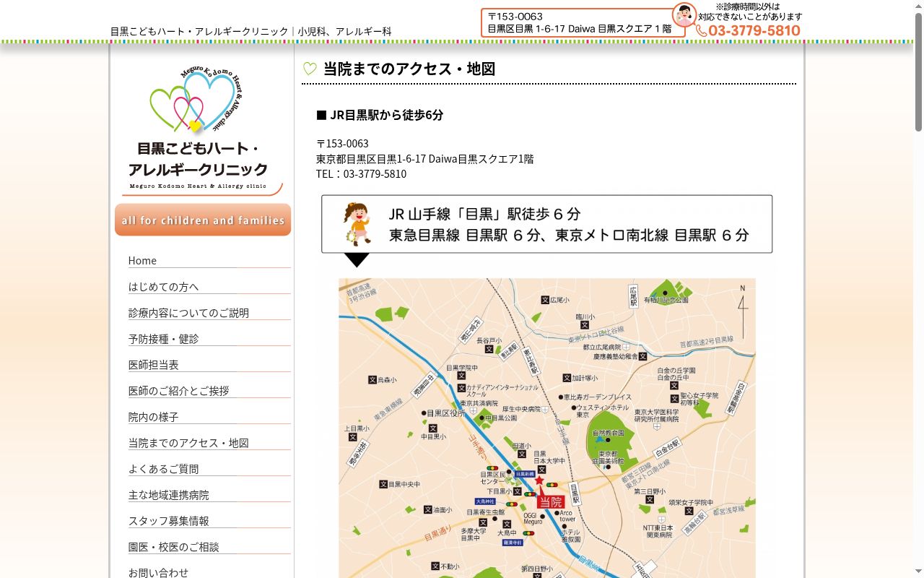924x578 pixels.
Task: Click phone number 03-3779-5810 in header
Action: pyautogui.click(x=754, y=30)
